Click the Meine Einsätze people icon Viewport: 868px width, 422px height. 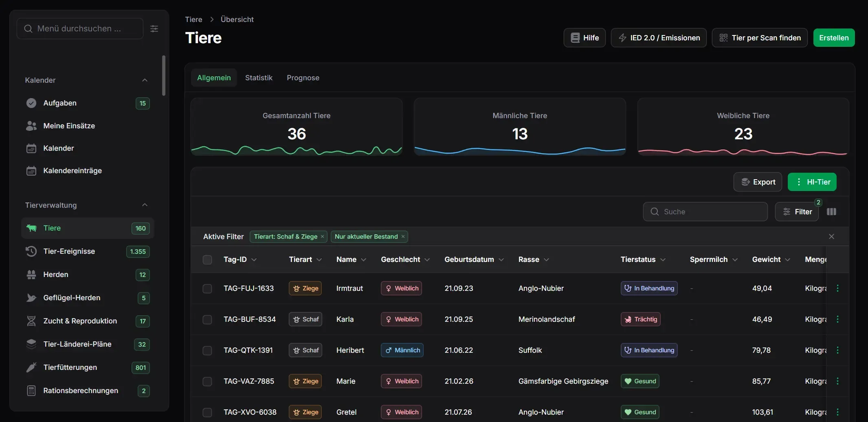coord(31,126)
